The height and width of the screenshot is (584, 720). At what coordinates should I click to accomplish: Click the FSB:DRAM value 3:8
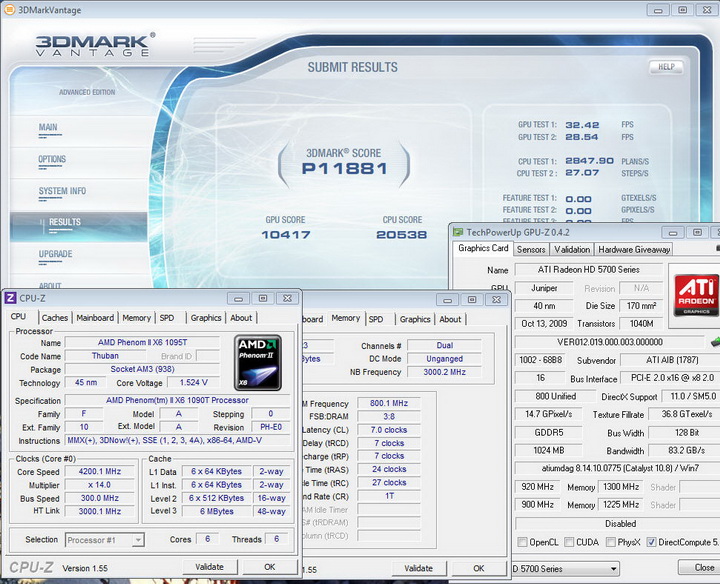(x=389, y=416)
